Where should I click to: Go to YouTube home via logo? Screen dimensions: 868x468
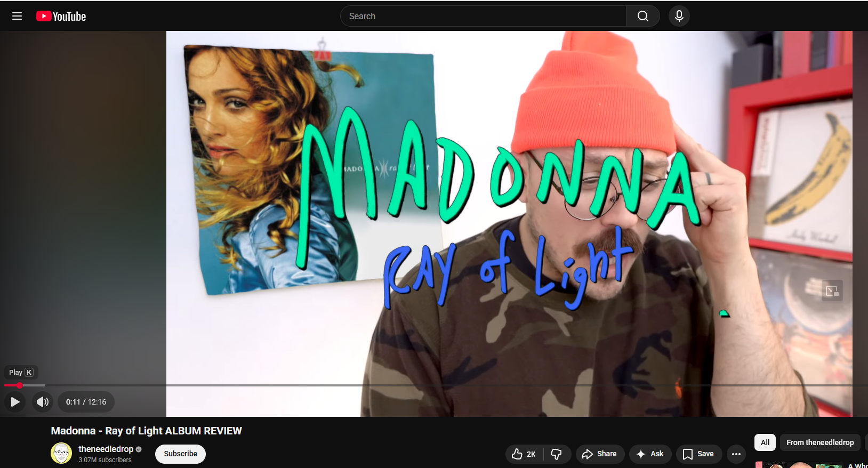61,17
